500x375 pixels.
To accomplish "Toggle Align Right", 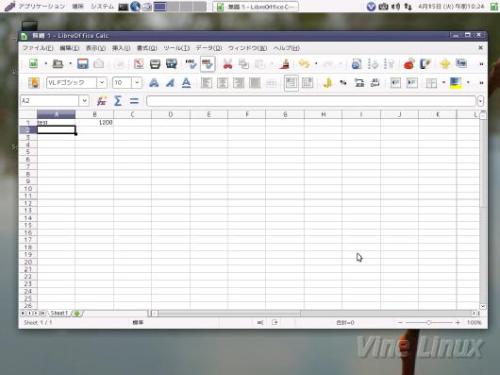I will pyautogui.click(x=239, y=83).
